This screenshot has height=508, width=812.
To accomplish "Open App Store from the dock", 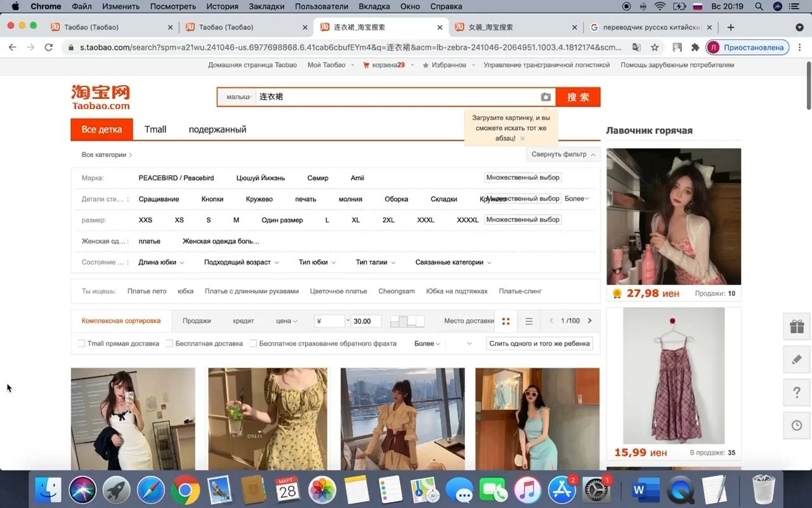I will tap(562, 490).
